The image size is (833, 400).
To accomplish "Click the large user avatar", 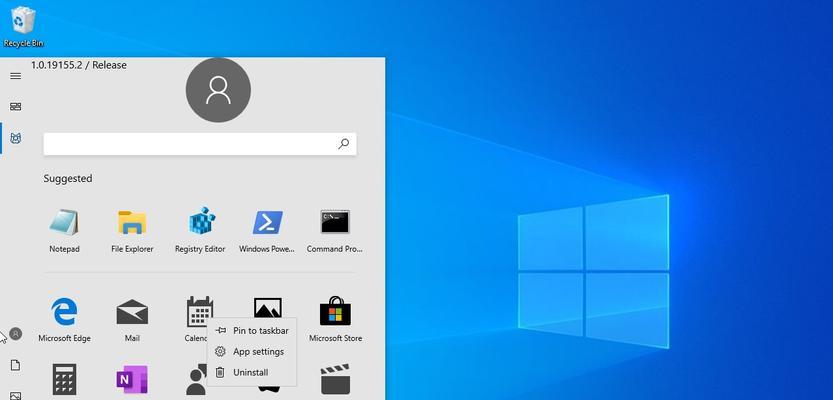I will pos(218,90).
